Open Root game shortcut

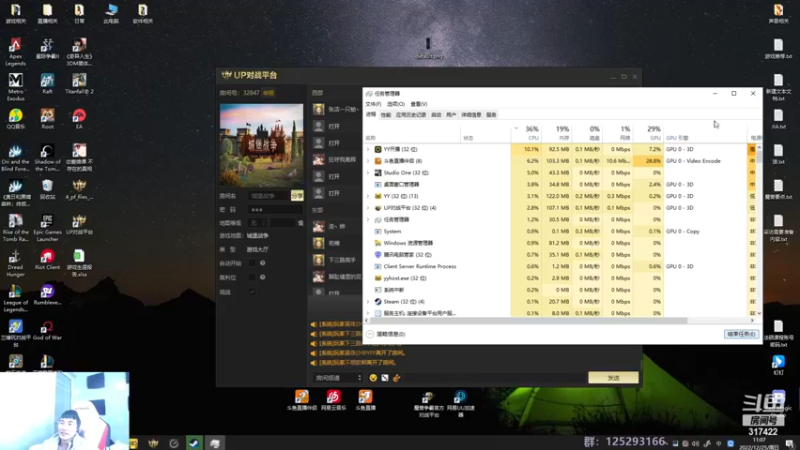point(47,118)
